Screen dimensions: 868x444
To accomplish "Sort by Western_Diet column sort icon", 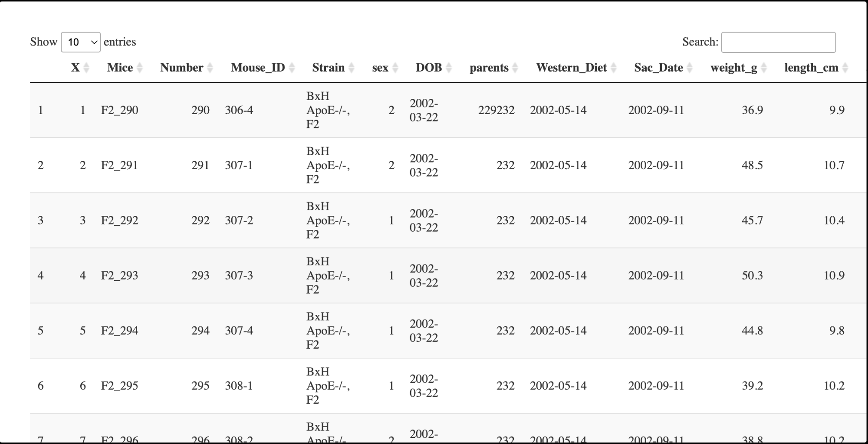I will coord(614,68).
